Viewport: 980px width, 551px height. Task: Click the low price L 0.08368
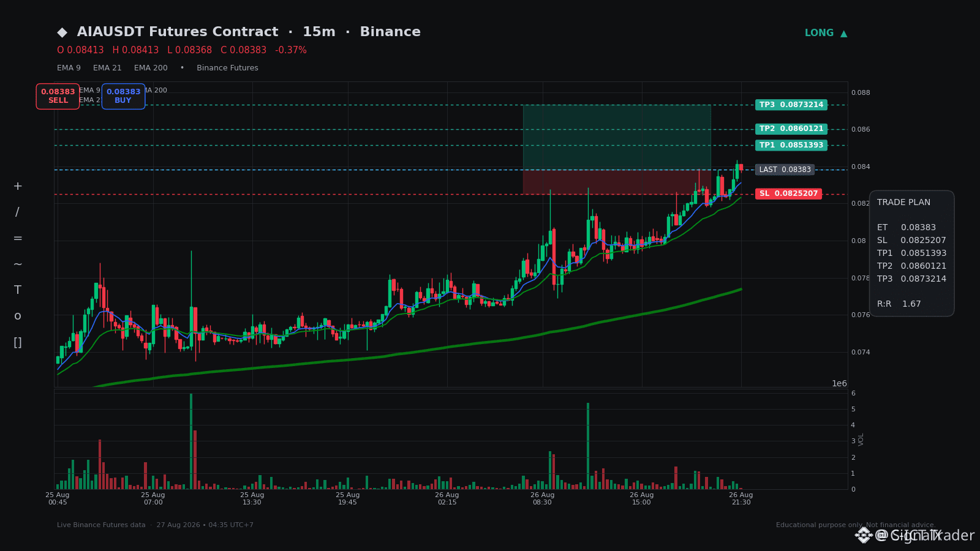pyautogui.click(x=189, y=50)
